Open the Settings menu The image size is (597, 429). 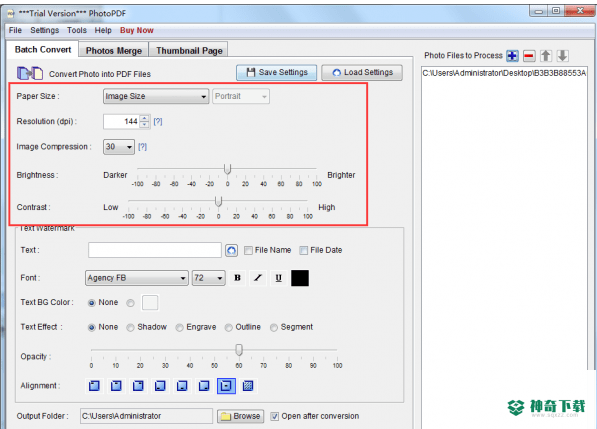45,30
